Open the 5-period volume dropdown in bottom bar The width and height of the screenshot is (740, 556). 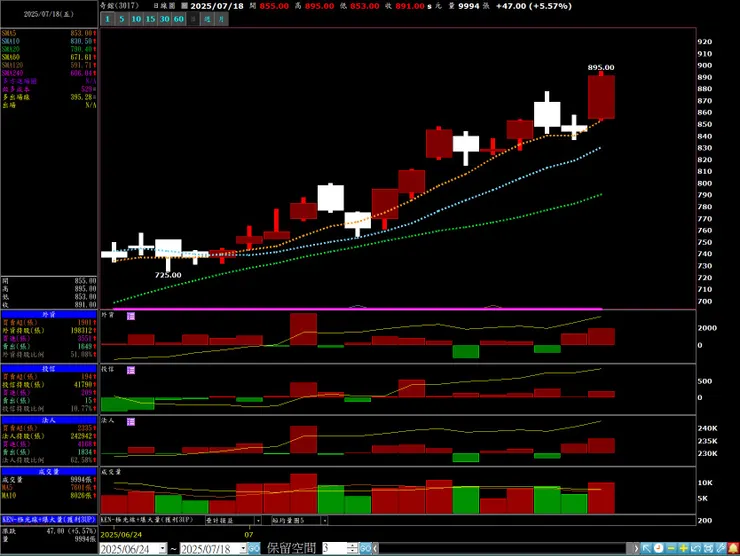(x=324, y=520)
